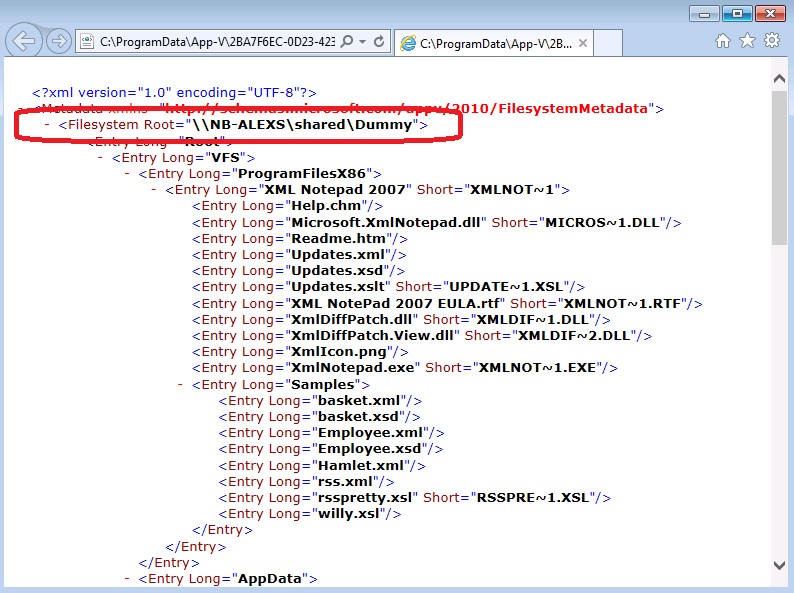Click the Updates.xml entry

299,255
